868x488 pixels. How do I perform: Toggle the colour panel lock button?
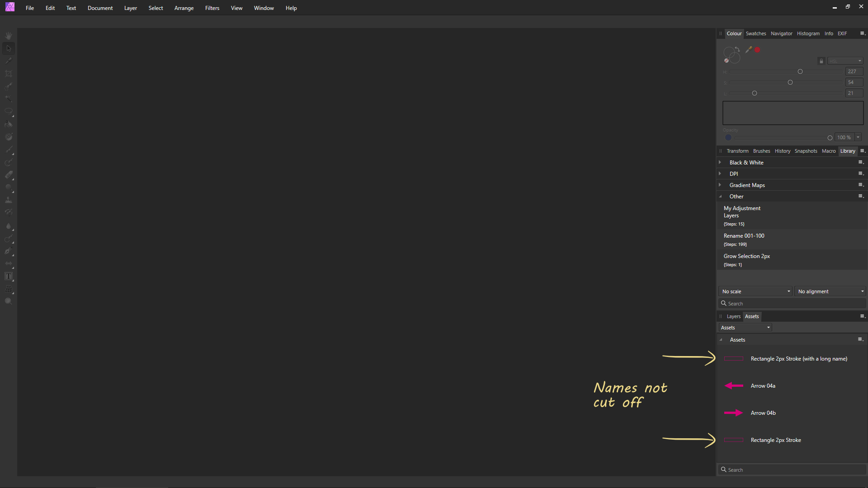point(821,61)
